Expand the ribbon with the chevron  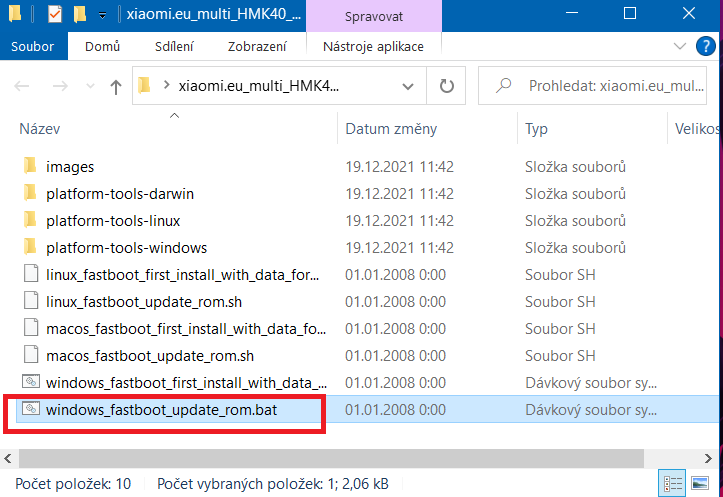(x=679, y=46)
